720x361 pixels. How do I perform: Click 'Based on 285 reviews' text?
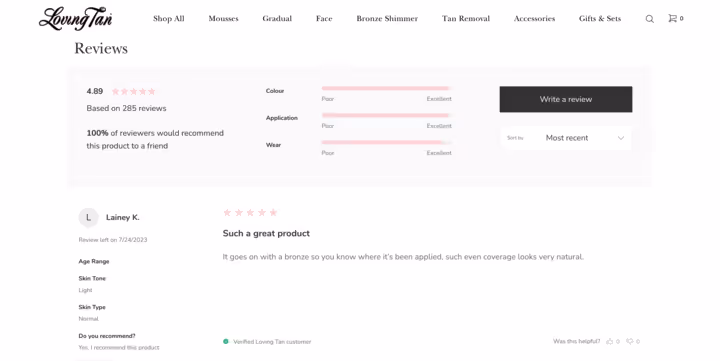coord(126,108)
